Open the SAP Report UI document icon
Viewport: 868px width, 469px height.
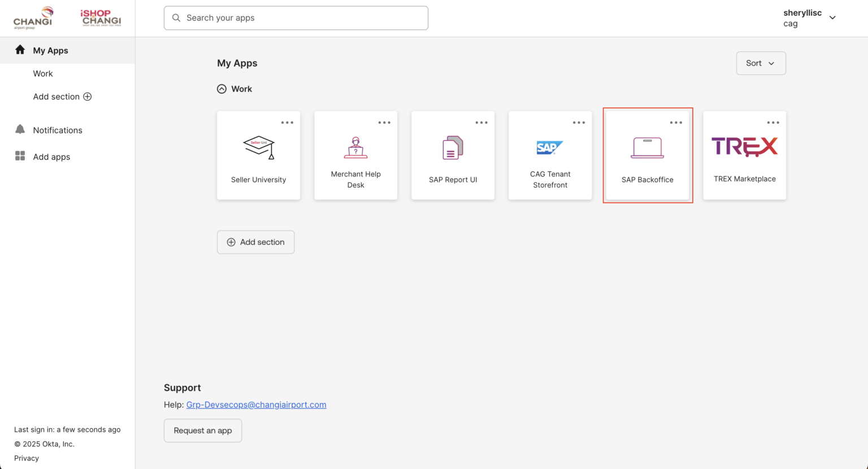[453, 147]
